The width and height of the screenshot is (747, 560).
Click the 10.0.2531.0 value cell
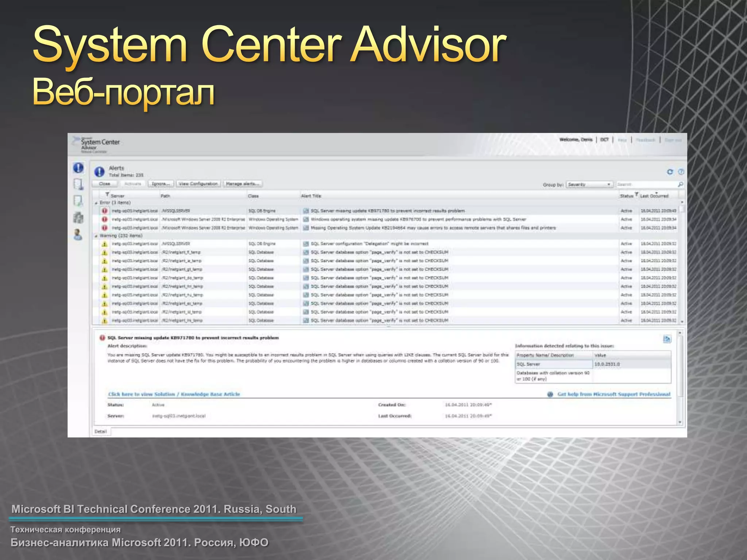632,364
